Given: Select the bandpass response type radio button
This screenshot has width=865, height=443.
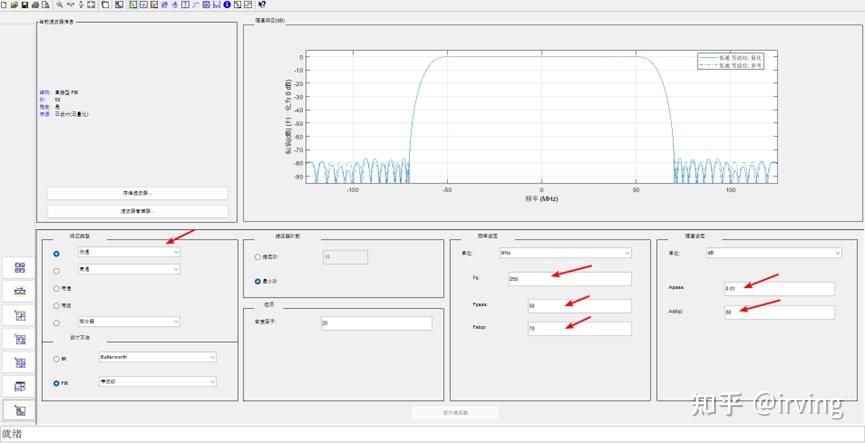Looking at the screenshot, I should [56, 288].
